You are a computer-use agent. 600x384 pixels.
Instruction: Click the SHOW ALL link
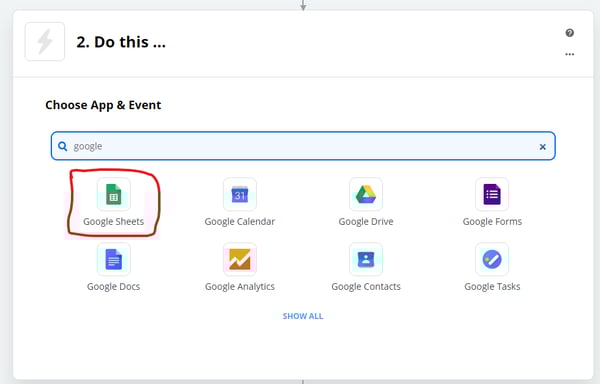coord(303,316)
